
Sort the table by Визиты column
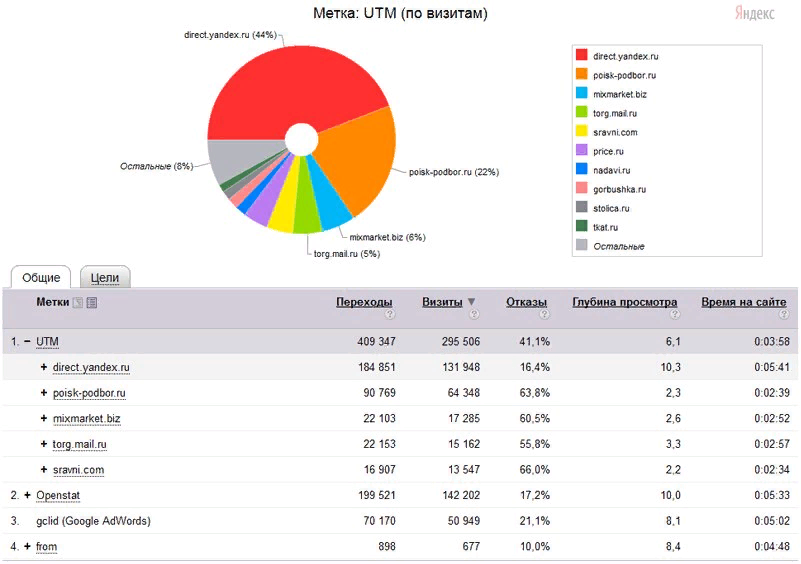442,302
